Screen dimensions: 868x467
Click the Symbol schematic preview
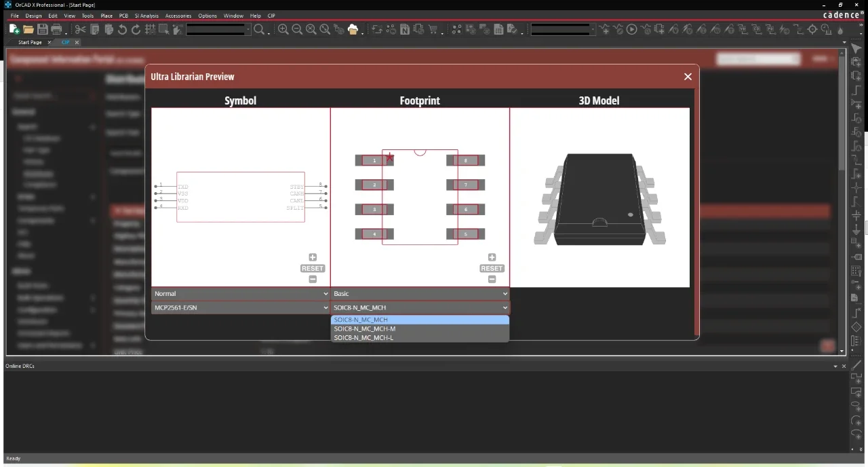241,197
